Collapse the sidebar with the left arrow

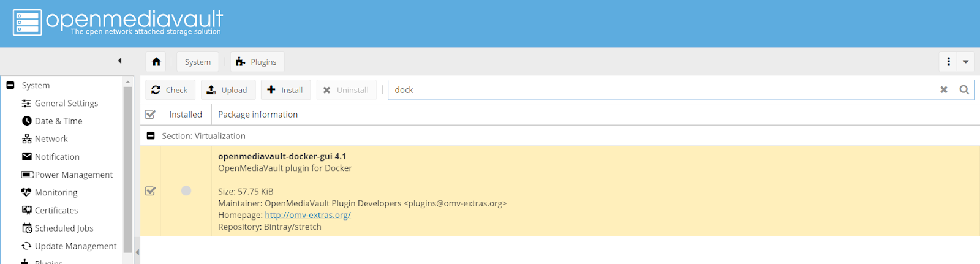point(120,61)
